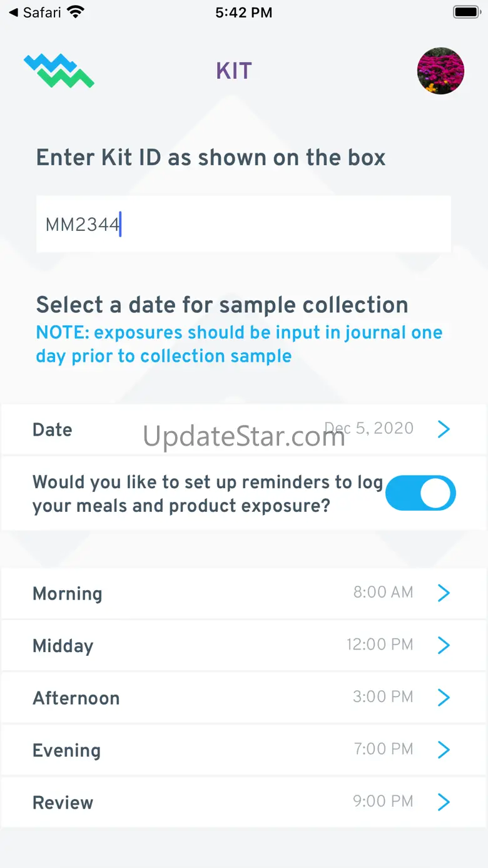
Task: Tap the 9:00 PM Review time
Action: 383,802
